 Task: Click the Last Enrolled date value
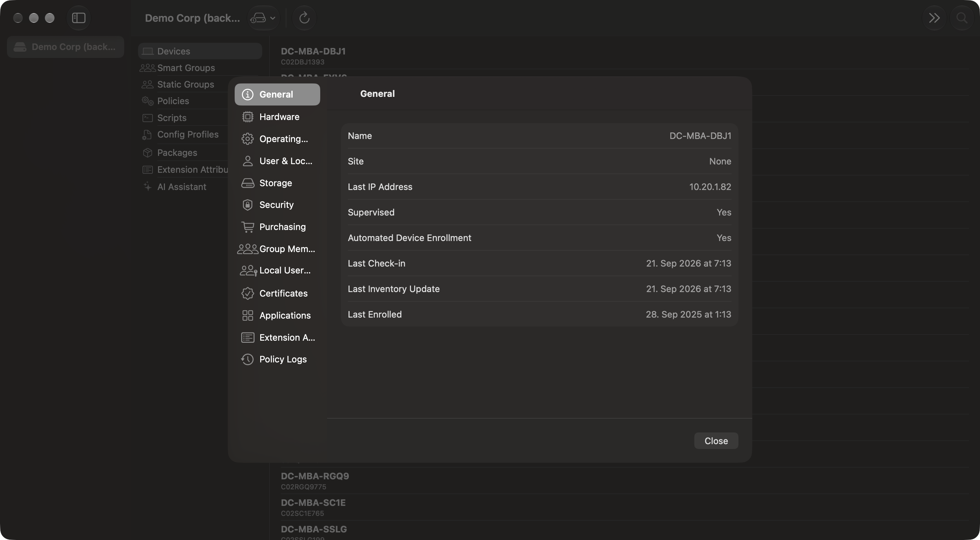click(x=688, y=314)
